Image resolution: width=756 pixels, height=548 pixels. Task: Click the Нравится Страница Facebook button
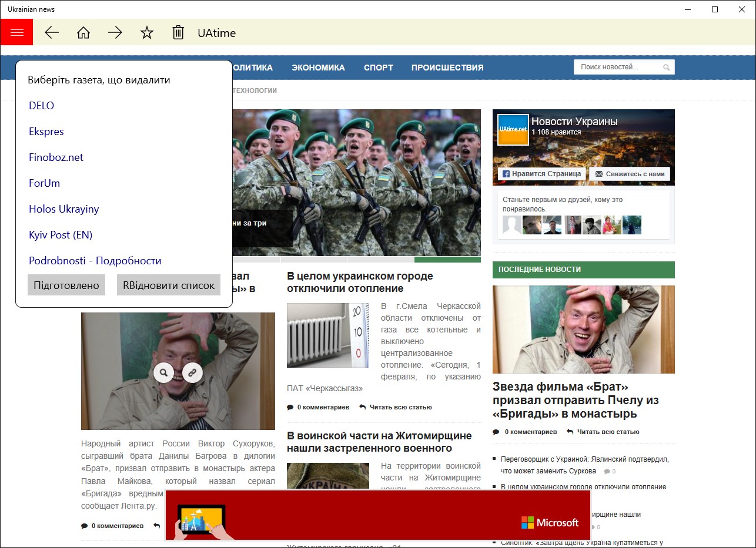pos(541,174)
